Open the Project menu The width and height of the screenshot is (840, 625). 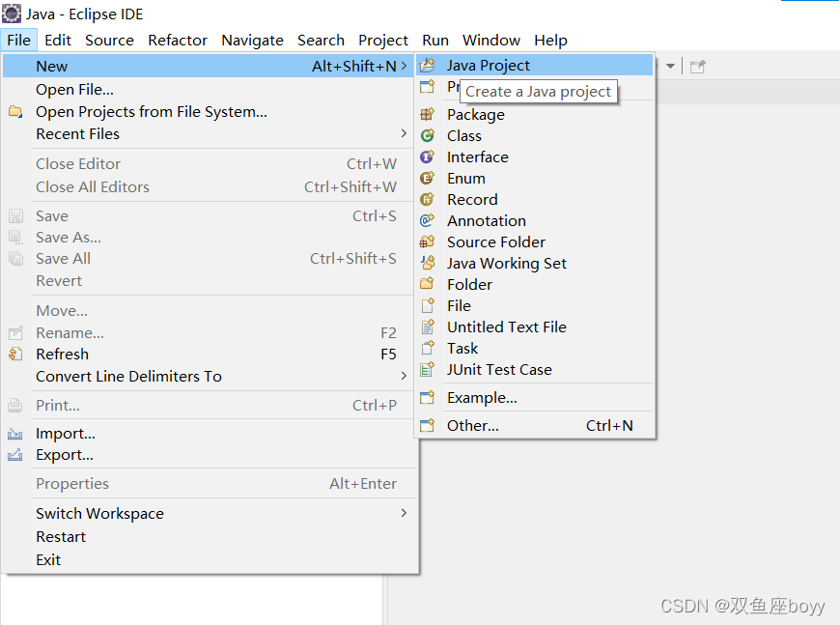tap(383, 41)
